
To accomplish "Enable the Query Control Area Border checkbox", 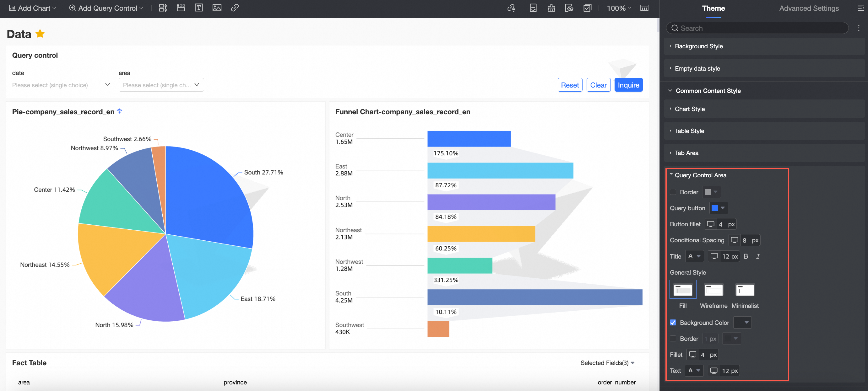I will (673, 192).
